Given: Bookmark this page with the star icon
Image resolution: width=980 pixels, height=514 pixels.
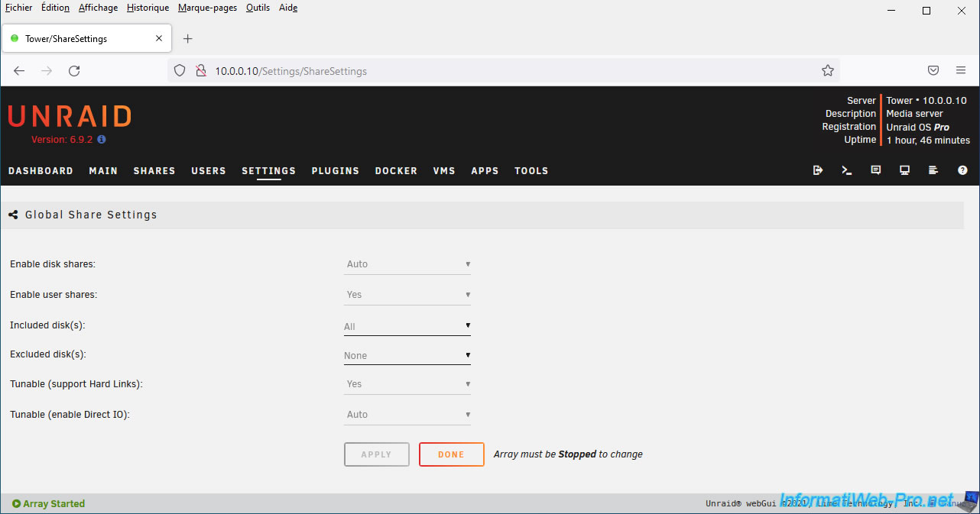Looking at the screenshot, I should click(x=827, y=70).
